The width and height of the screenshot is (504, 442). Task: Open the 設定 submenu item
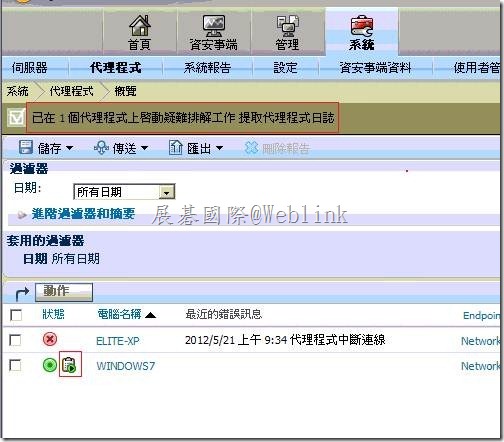coord(285,68)
